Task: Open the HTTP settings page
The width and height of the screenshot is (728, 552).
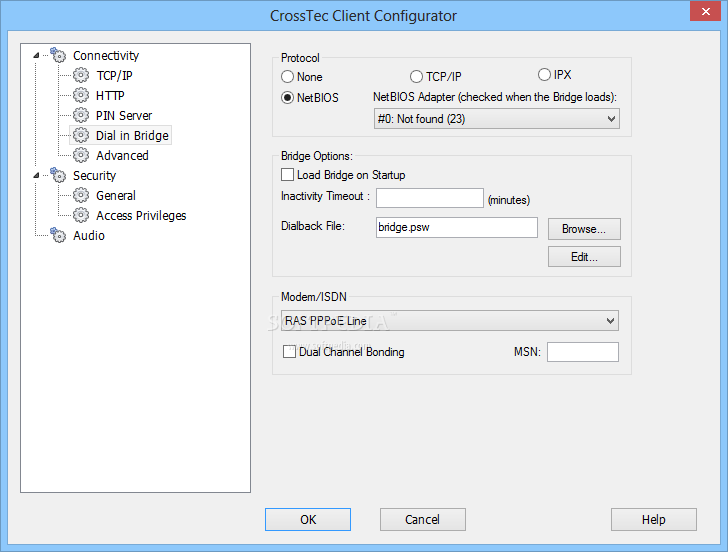Action: pos(110,95)
